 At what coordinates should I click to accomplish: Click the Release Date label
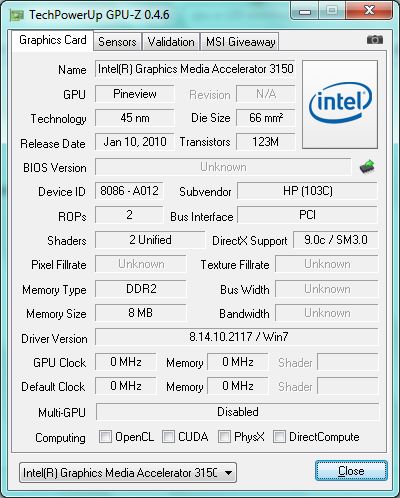tap(53, 144)
